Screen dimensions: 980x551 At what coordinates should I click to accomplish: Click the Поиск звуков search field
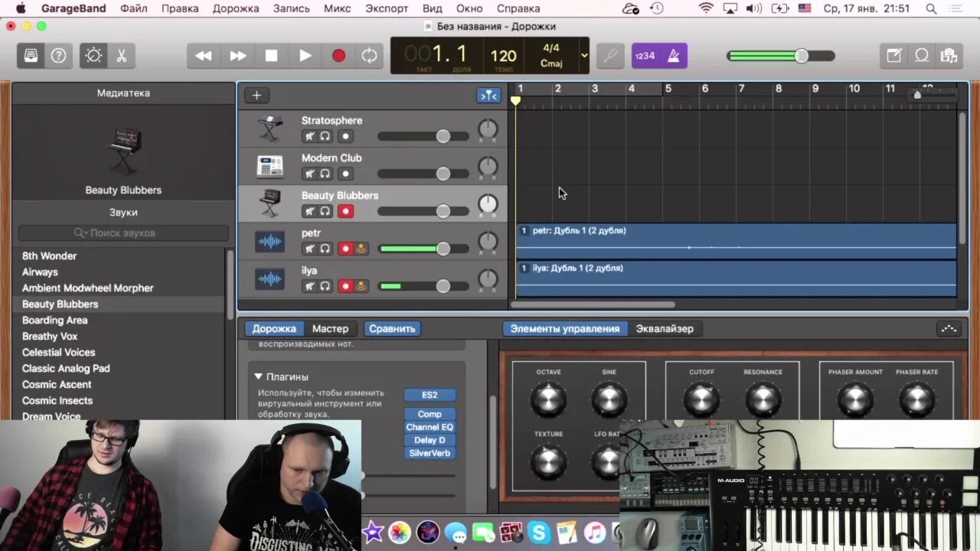pos(123,233)
